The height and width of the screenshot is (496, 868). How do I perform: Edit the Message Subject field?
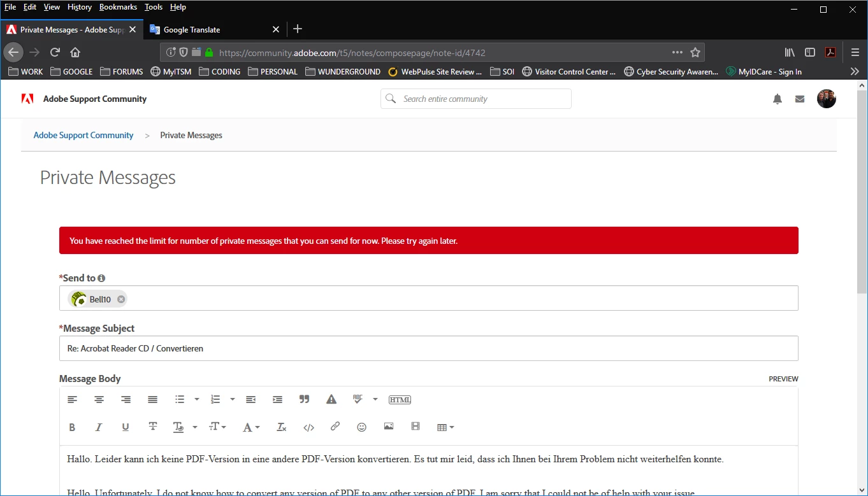click(428, 348)
